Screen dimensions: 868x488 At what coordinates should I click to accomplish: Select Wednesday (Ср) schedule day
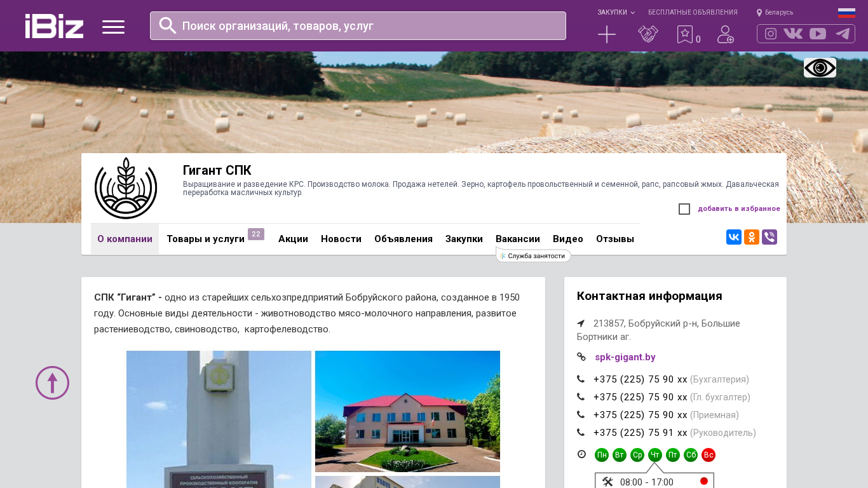click(637, 455)
